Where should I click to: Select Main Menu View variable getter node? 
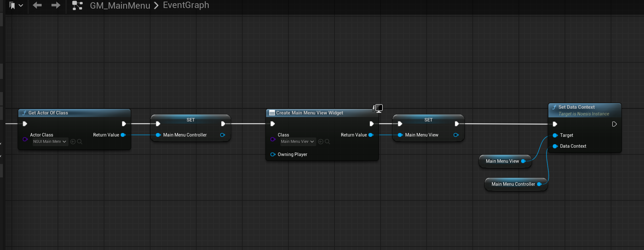tap(505, 161)
